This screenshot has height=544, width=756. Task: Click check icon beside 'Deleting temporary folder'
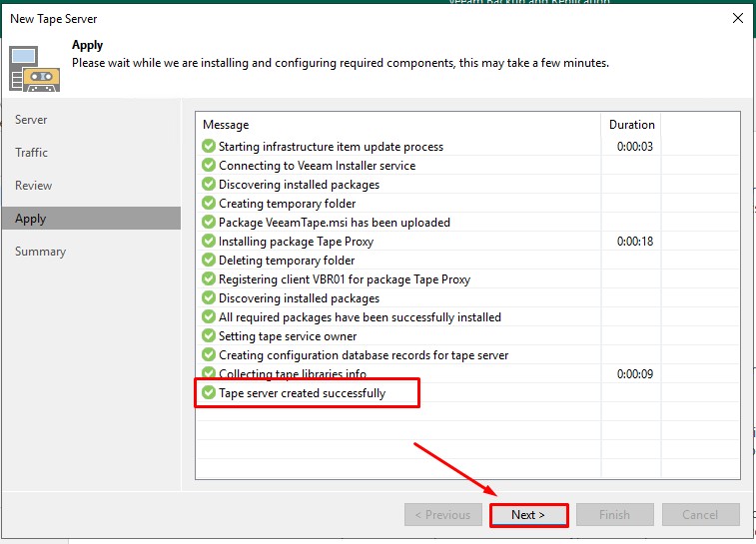209,261
